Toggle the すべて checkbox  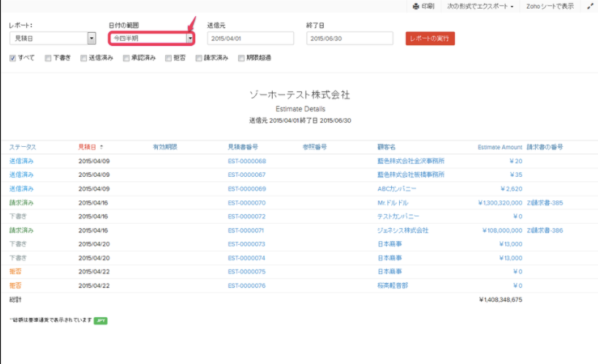[13, 58]
